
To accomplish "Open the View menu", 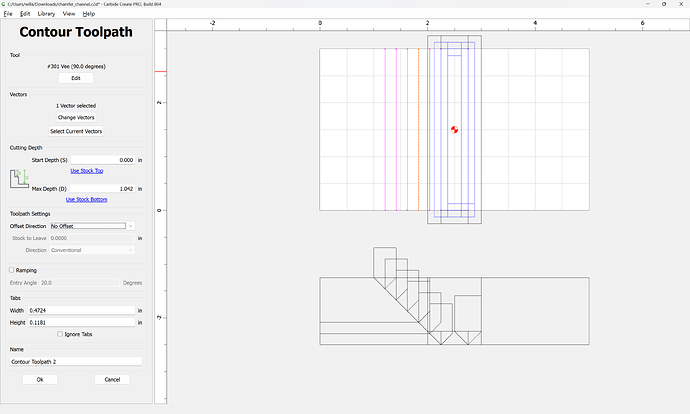I will (68, 14).
